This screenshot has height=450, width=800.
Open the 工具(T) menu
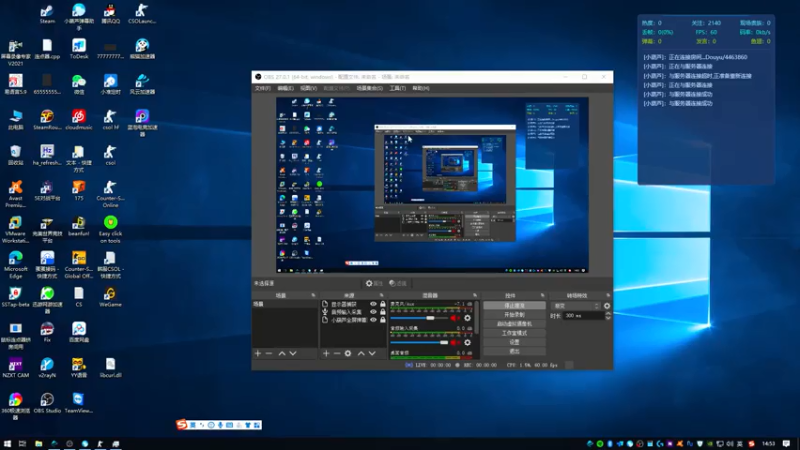[x=397, y=88]
